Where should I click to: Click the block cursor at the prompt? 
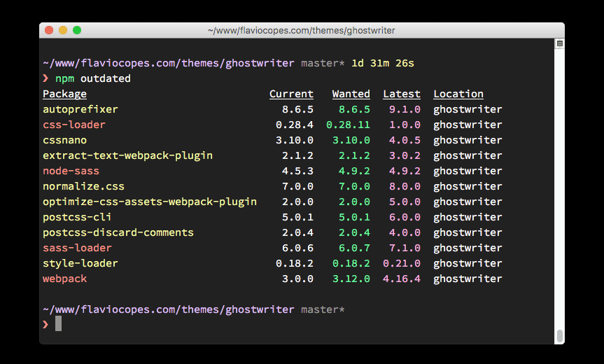(58, 323)
